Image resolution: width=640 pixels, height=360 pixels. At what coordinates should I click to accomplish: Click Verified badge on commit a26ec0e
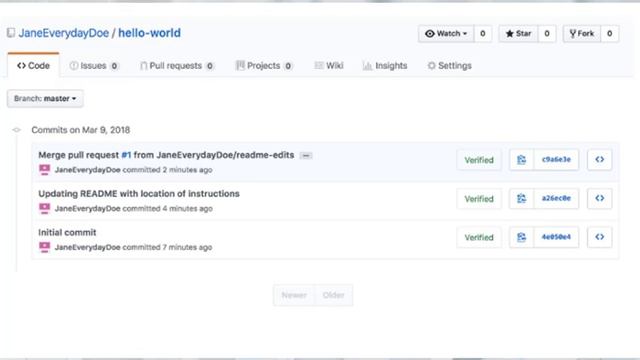click(479, 199)
